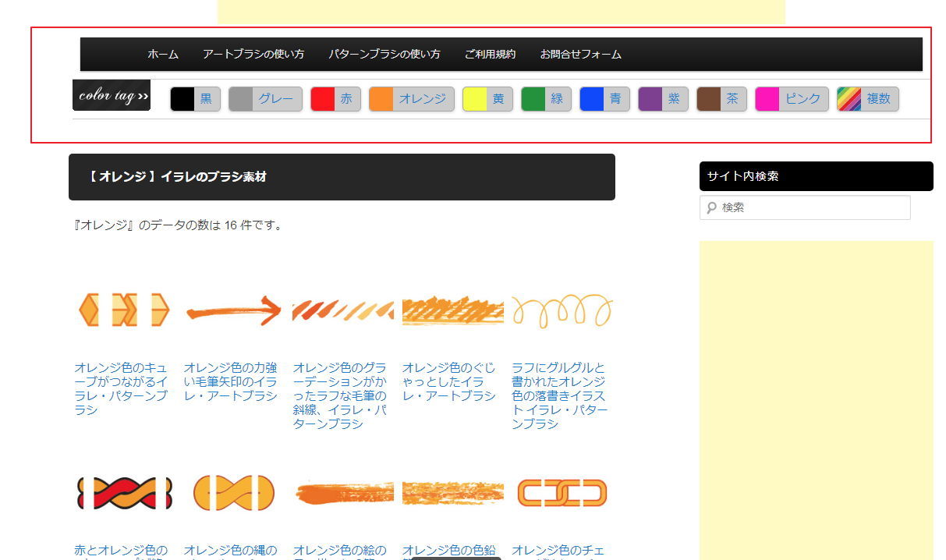Go to ご利用規約 page
946x560 pixels.
[490, 55]
